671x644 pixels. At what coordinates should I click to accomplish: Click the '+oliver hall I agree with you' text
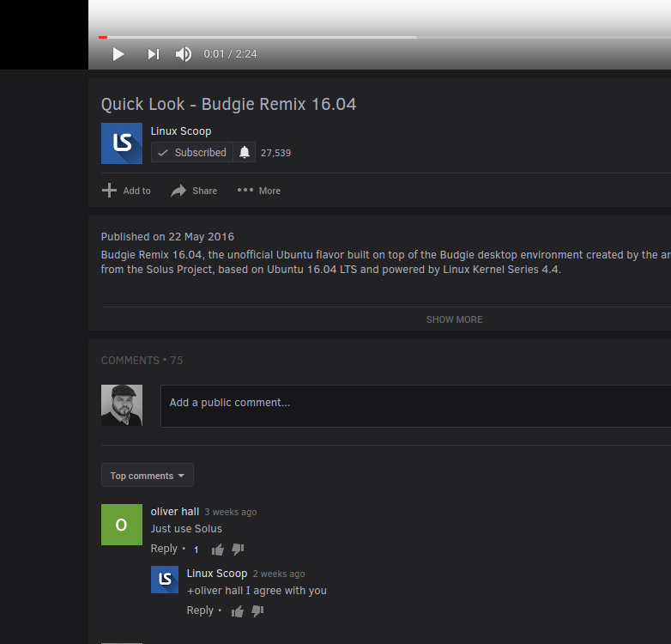[257, 591]
